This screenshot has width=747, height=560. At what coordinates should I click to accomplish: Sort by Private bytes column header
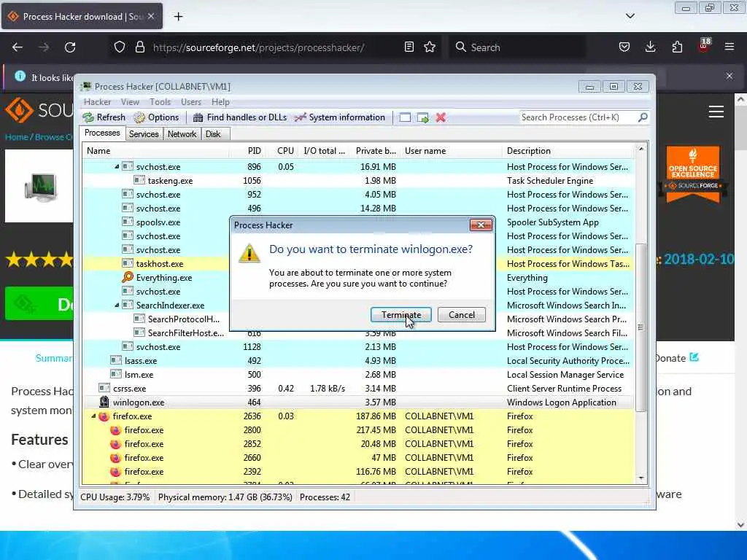click(376, 151)
